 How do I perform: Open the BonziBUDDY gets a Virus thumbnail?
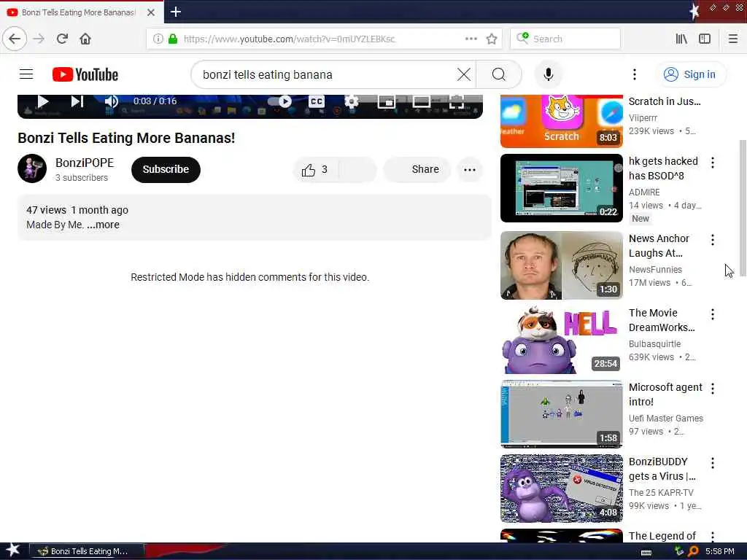tap(562, 489)
